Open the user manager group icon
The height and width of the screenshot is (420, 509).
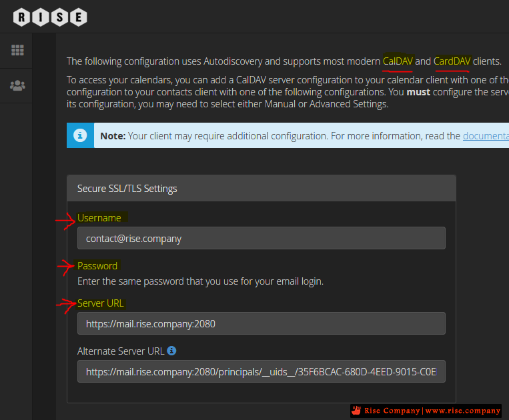point(17,85)
